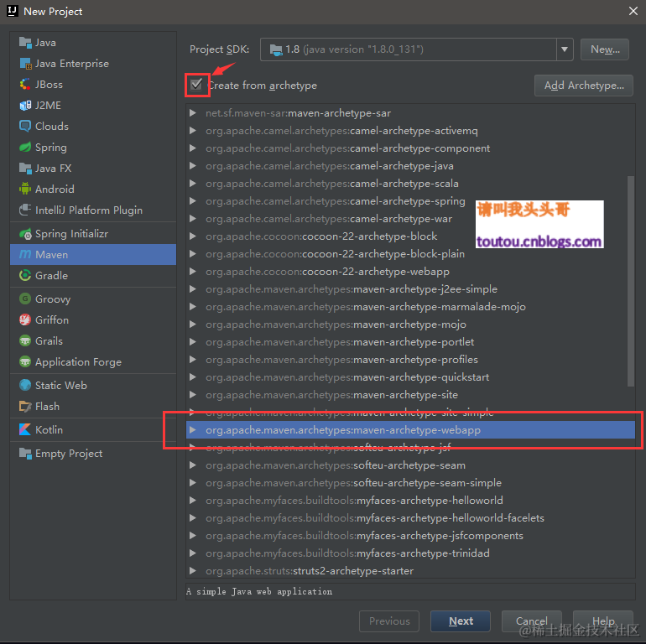Image resolution: width=646 pixels, height=644 pixels.
Task: Select the Java project type icon
Action: point(25,43)
